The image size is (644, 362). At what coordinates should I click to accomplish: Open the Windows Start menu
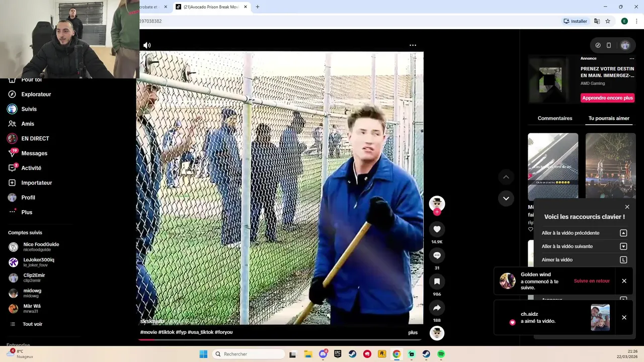coord(203,354)
